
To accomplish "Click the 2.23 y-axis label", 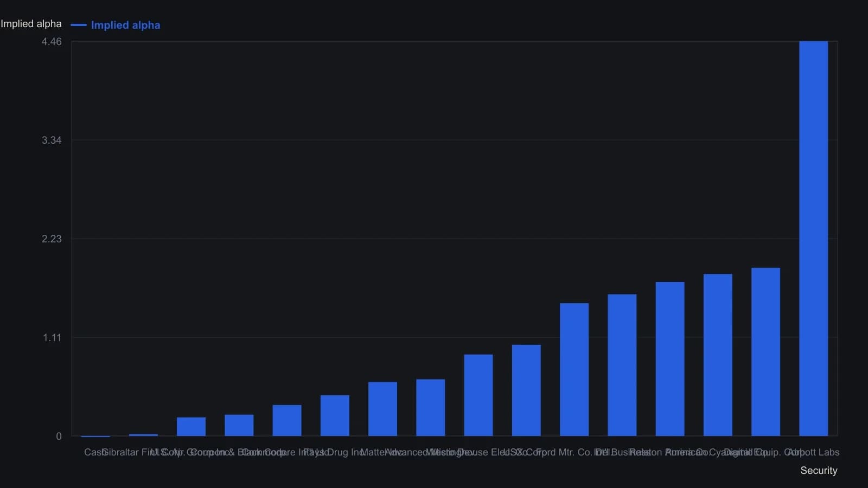I will (52, 239).
